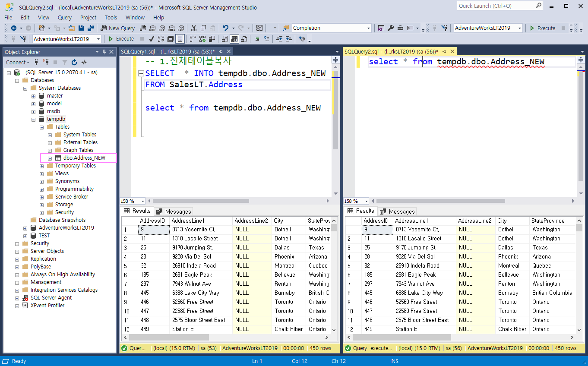Open the Project menu

(88, 17)
